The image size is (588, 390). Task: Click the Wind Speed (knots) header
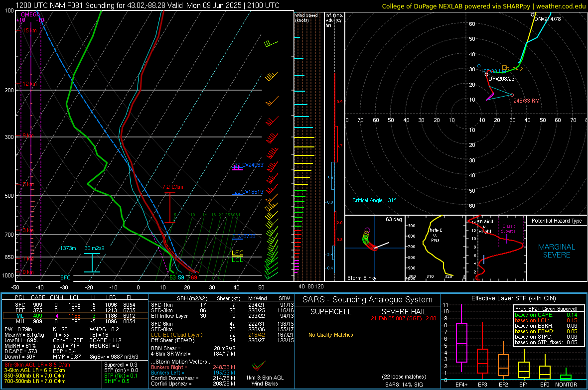pos(306,17)
